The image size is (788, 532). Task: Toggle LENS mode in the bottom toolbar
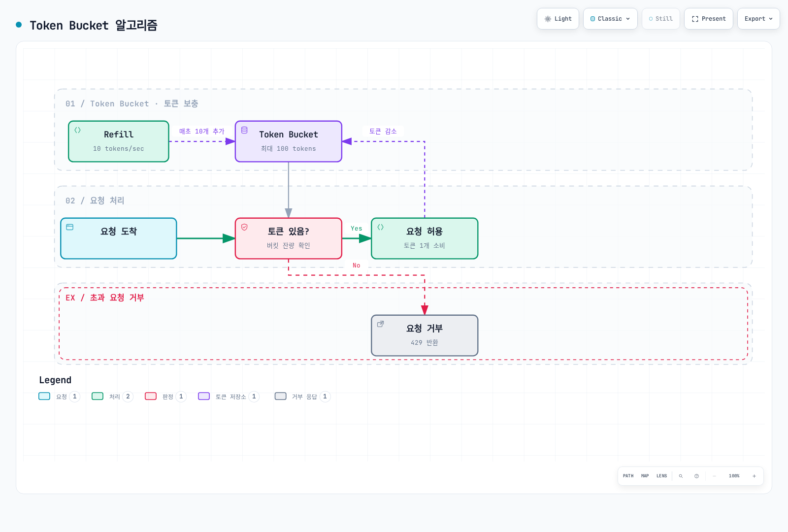[661, 476]
